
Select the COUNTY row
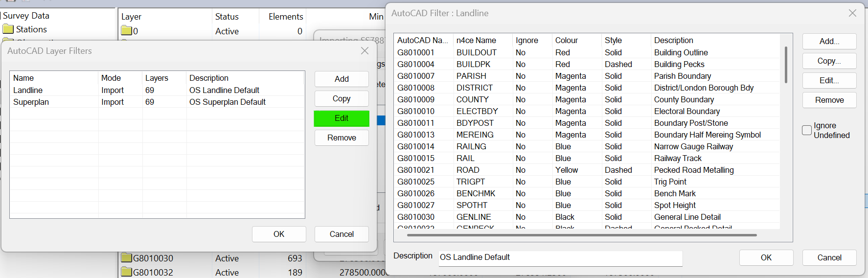tap(587, 99)
